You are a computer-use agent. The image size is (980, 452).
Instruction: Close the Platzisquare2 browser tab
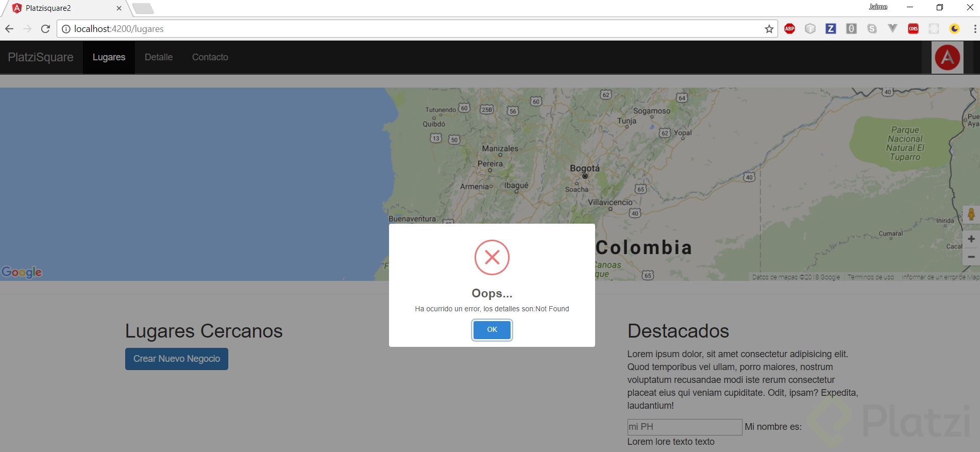click(x=119, y=8)
